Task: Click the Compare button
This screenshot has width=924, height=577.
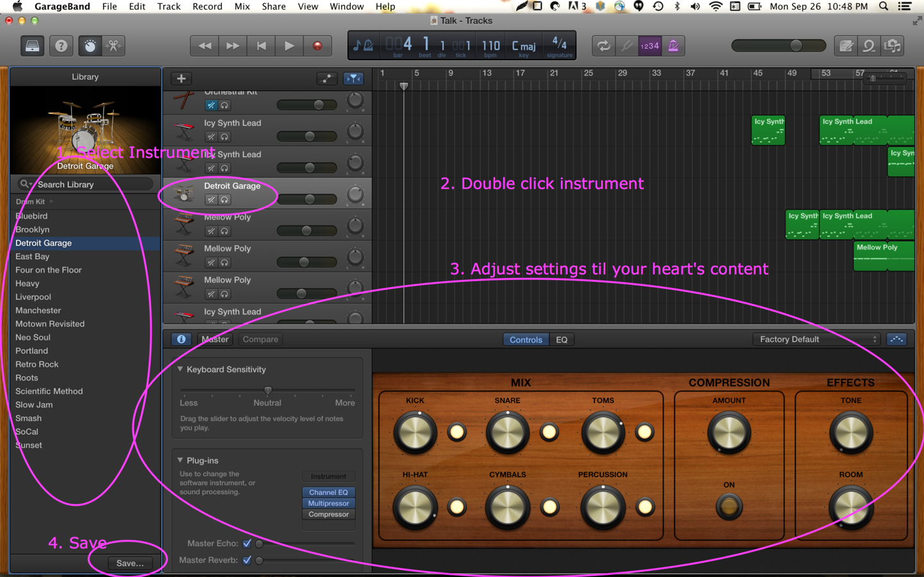Action: pyautogui.click(x=260, y=339)
